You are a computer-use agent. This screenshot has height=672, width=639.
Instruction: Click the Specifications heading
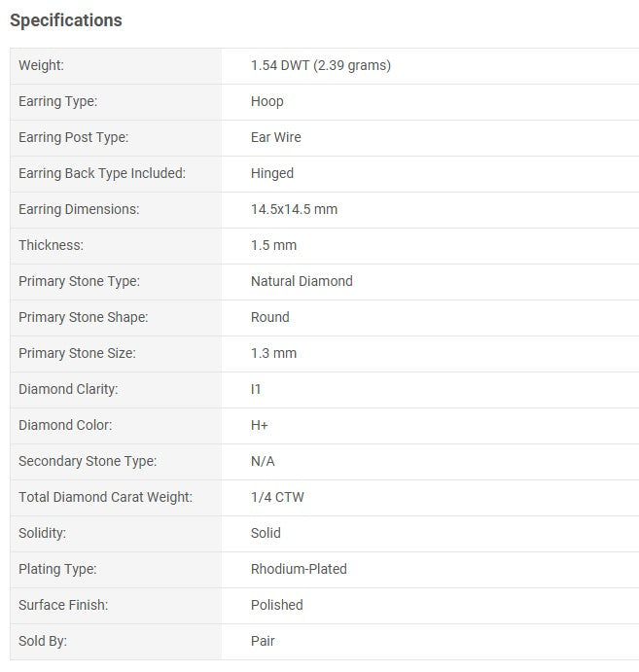[66, 20]
